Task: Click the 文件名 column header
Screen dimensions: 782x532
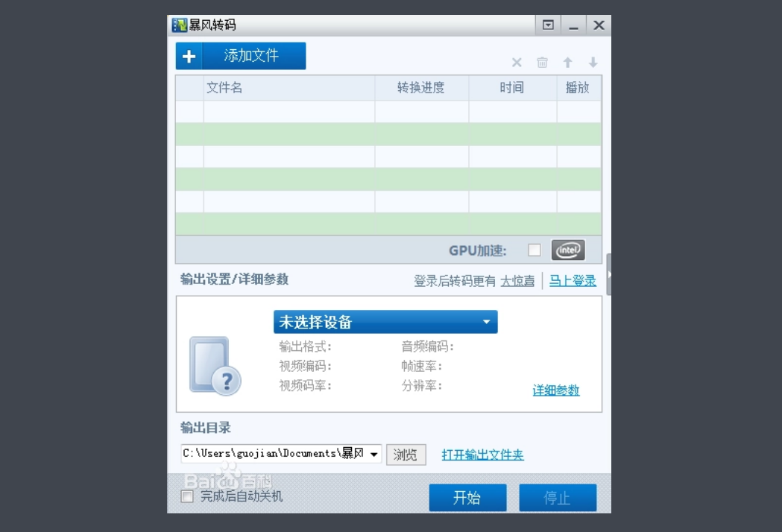Action: tap(289, 88)
